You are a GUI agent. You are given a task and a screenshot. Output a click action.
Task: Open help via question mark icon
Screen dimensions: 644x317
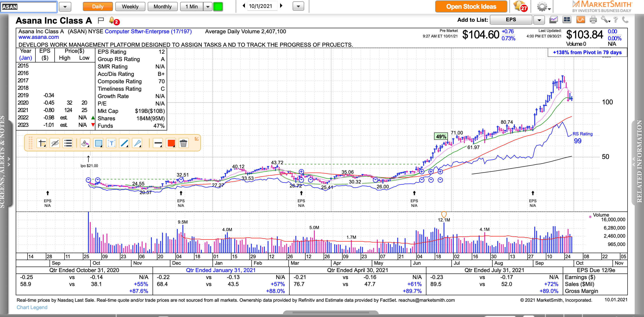[616, 19]
